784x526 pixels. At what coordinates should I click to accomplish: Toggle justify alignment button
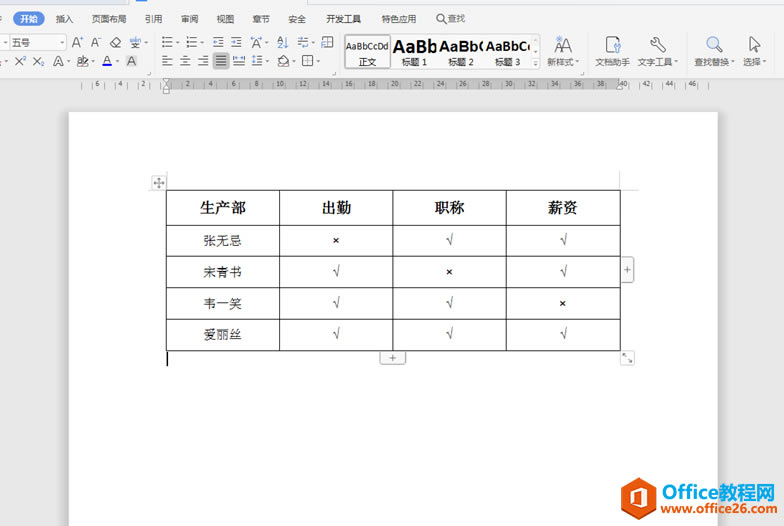click(x=221, y=61)
